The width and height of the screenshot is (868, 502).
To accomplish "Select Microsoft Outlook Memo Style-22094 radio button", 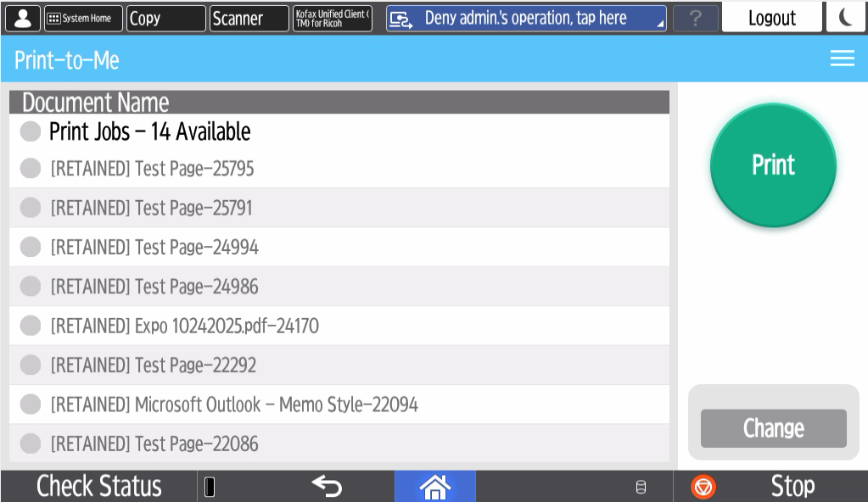I will [31, 404].
